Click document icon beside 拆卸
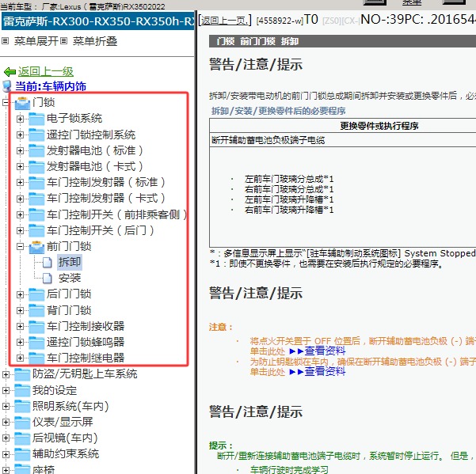The height and width of the screenshot is (474, 476). (47, 263)
